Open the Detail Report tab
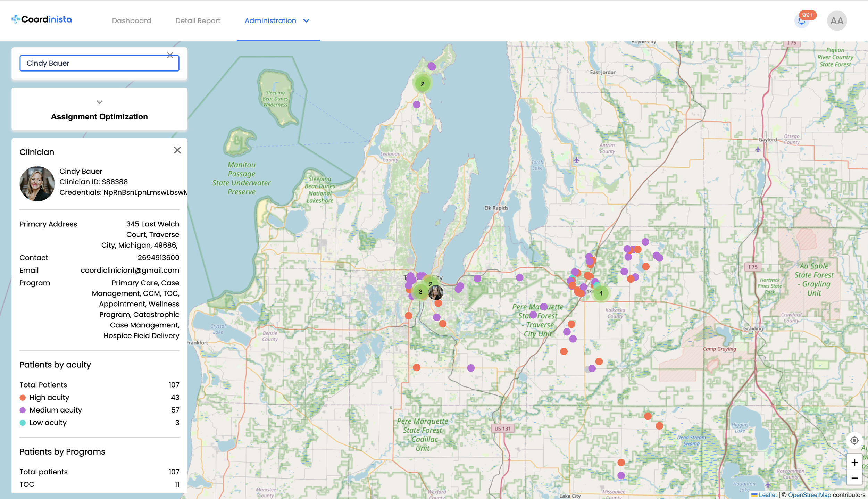This screenshot has height=499, width=868. point(198,21)
